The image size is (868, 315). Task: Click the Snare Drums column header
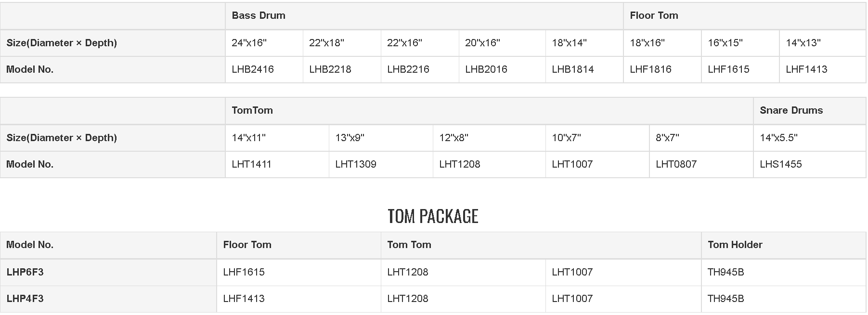[x=791, y=110]
